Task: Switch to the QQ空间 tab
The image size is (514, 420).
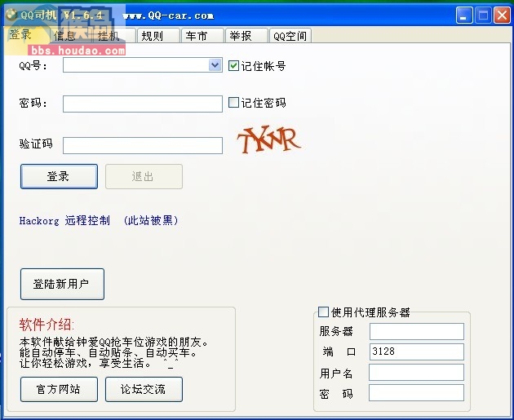Action: pyautogui.click(x=290, y=35)
